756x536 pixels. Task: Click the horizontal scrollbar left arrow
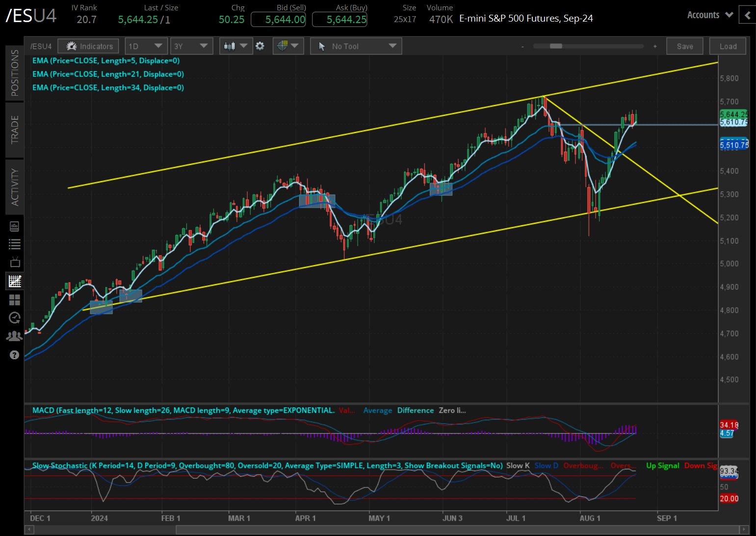click(x=29, y=530)
